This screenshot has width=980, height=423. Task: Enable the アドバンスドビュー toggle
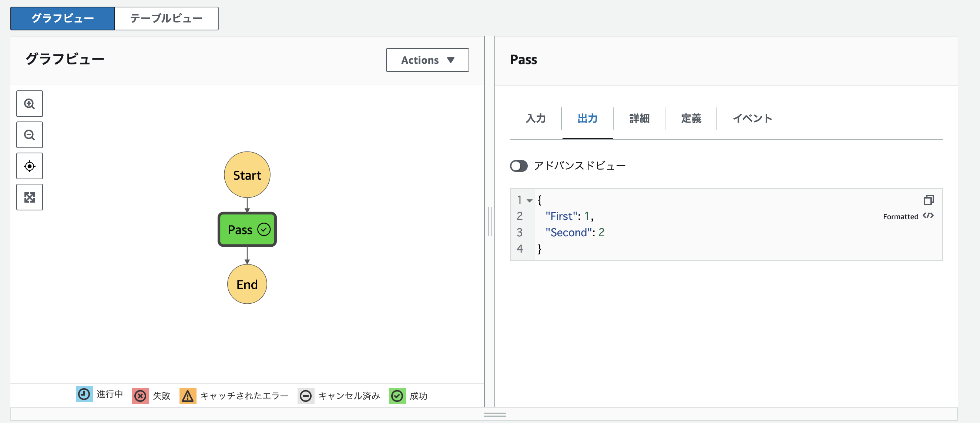pyautogui.click(x=518, y=166)
